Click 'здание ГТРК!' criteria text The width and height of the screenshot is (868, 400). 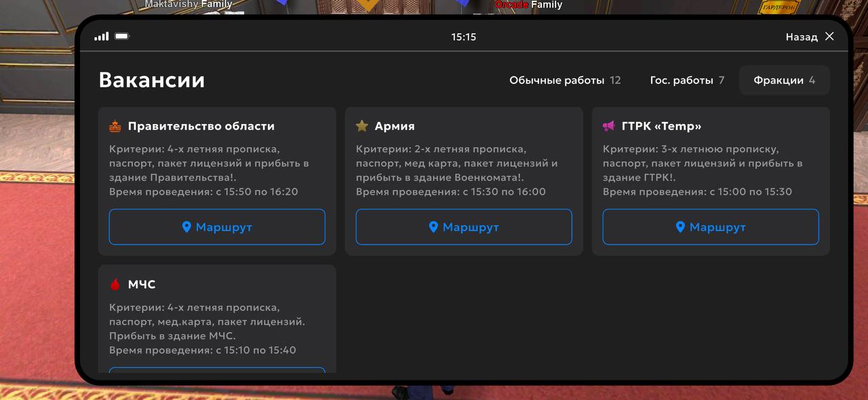(637, 178)
